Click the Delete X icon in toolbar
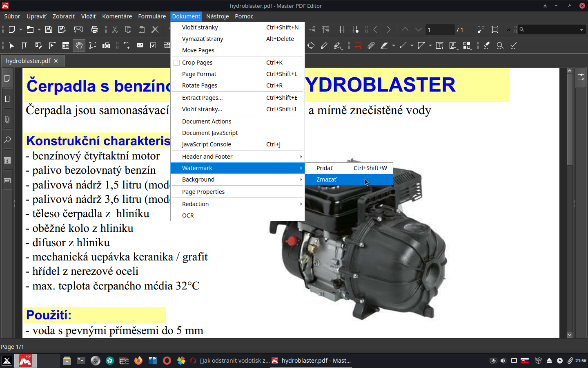 point(155,29)
